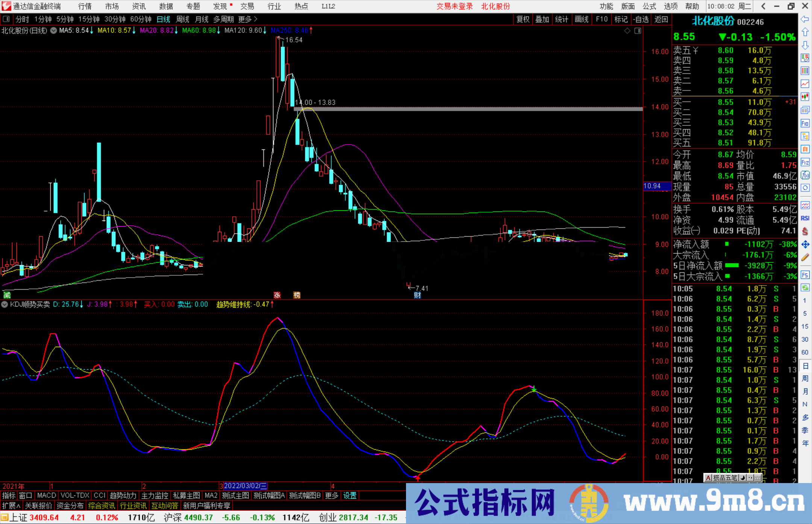
Task: Click the 画线 button
Action: [x=582, y=19]
